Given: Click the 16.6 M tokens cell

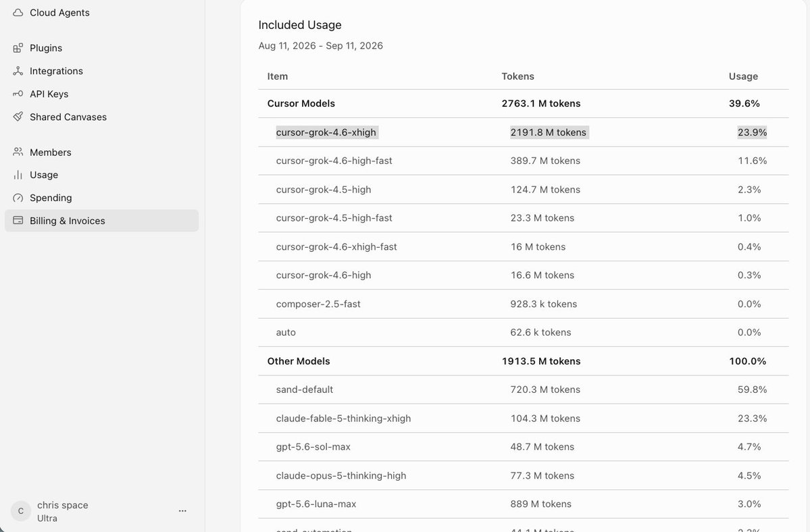Looking at the screenshot, I should [x=542, y=275].
